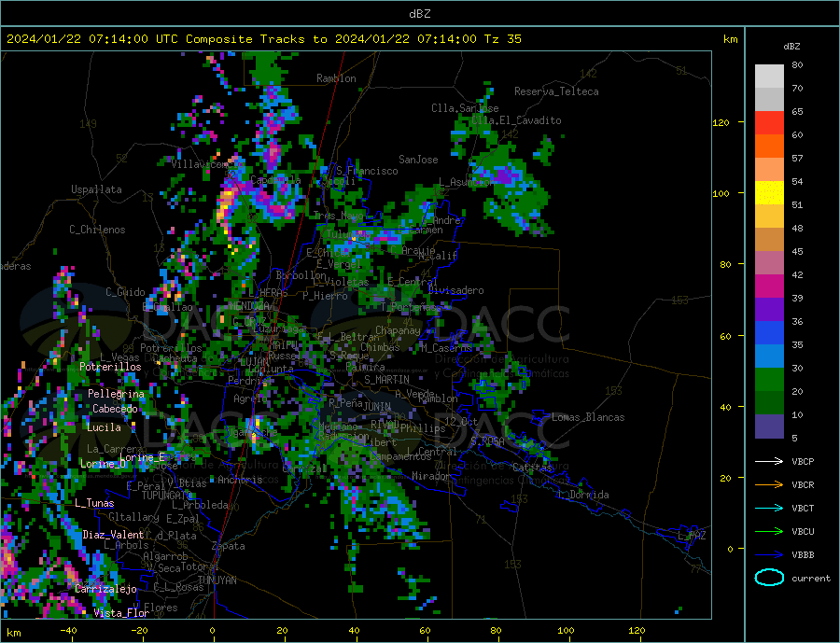Click the '40' tick on right vertical axis
The width and height of the screenshot is (840, 643).
tap(725, 407)
